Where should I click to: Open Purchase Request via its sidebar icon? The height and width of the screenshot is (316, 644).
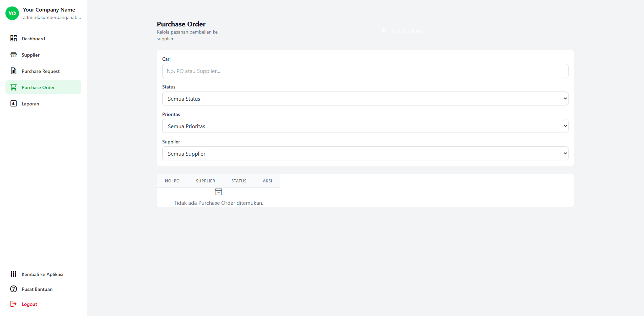click(14, 71)
